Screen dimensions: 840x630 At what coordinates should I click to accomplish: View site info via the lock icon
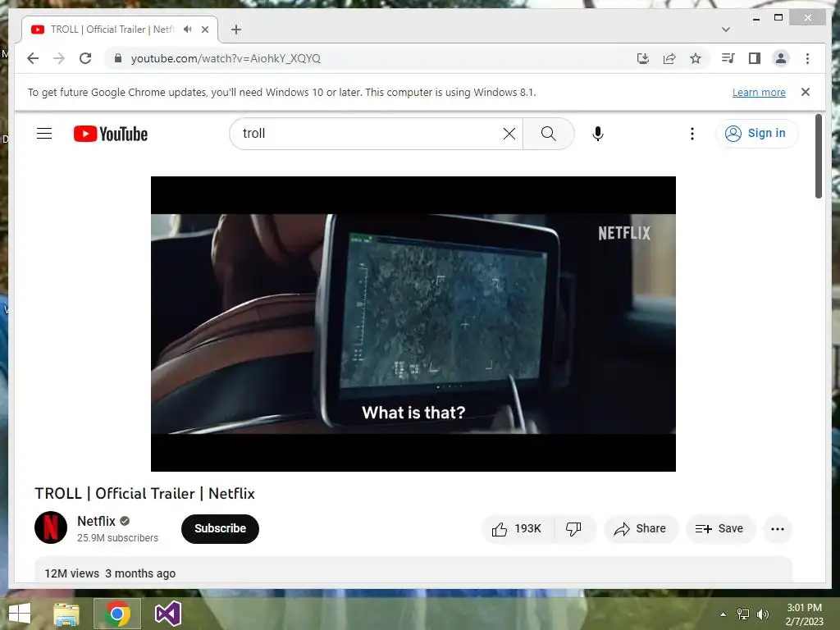(x=118, y=58)
